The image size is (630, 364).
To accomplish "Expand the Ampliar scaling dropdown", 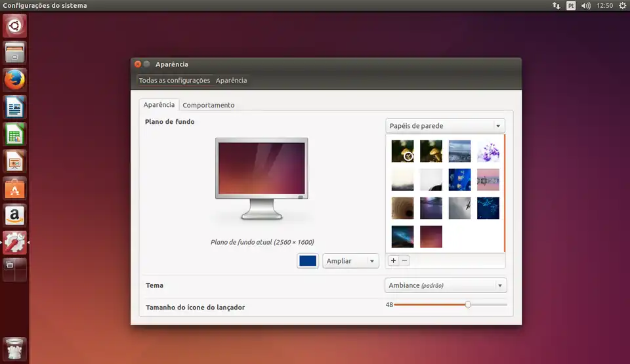I will (x=350, y=261).
